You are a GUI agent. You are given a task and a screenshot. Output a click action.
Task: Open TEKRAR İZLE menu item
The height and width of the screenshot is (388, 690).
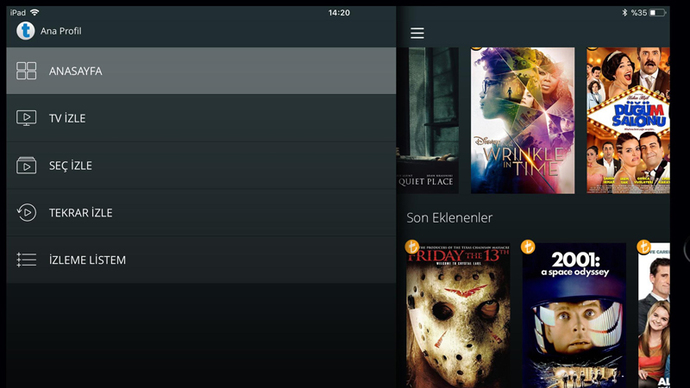201,212
